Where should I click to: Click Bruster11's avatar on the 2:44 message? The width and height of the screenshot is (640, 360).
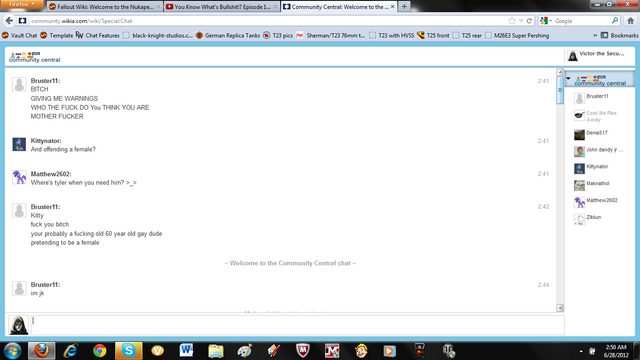coord(19,288)
